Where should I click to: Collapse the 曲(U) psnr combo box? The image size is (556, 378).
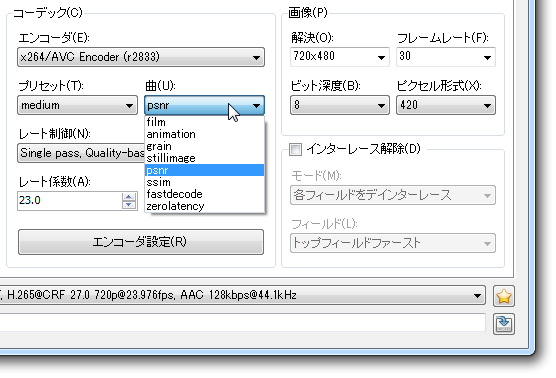(204, 105)
